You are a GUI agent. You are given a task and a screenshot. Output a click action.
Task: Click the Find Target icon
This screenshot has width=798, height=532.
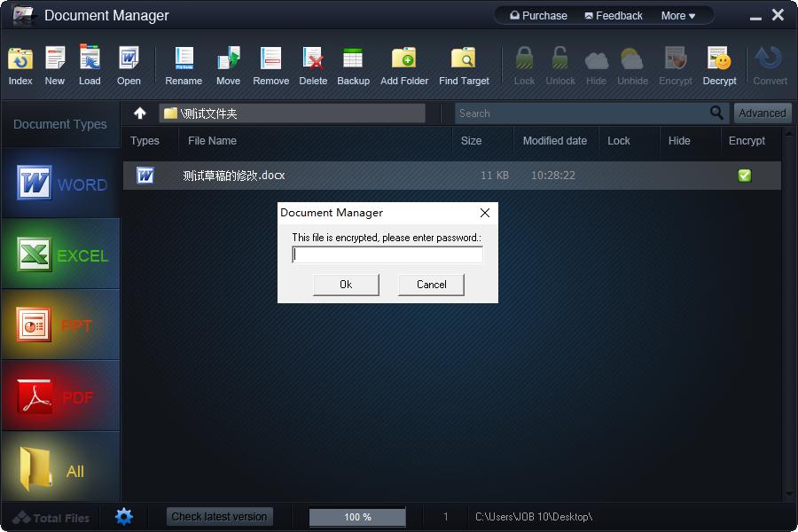click(463, 58)
